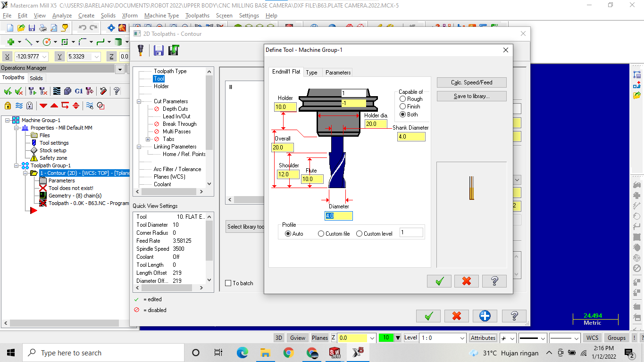Click the save parameters disk icon
The height and width of the screenshot is (362, 644).
click(x=159, y=50)
